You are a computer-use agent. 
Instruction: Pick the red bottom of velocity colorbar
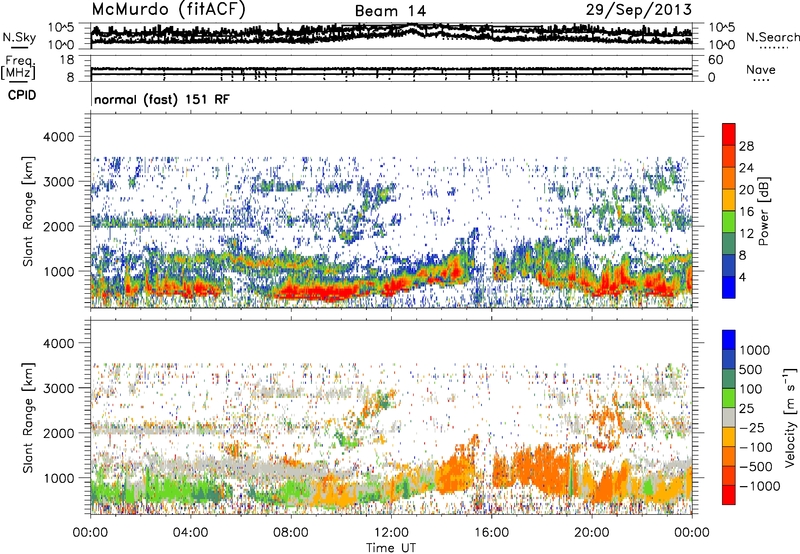[729, 495]
